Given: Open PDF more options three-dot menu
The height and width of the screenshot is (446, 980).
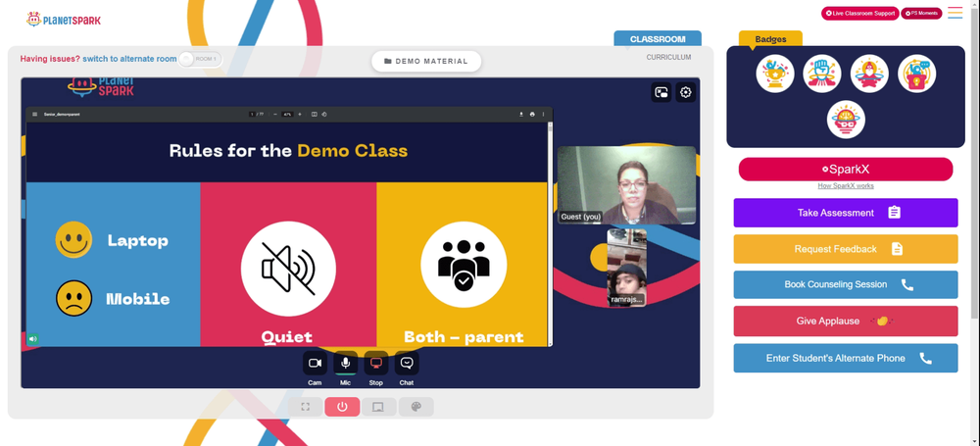Looking at the screenshot, I should pos(543,115).
